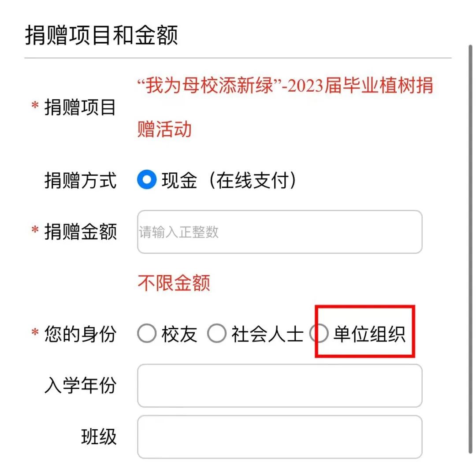
Task: Tap the 班级 field label
Action: pyautogui.click(x=99, y=437)
